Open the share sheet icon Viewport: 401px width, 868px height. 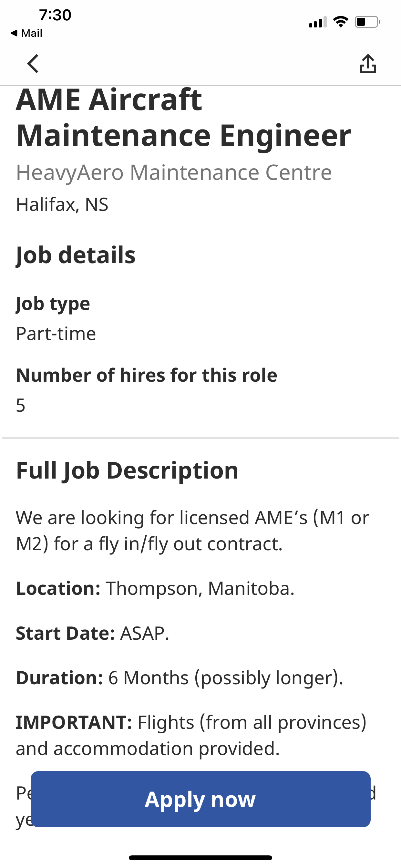click(x=368, y=64)
